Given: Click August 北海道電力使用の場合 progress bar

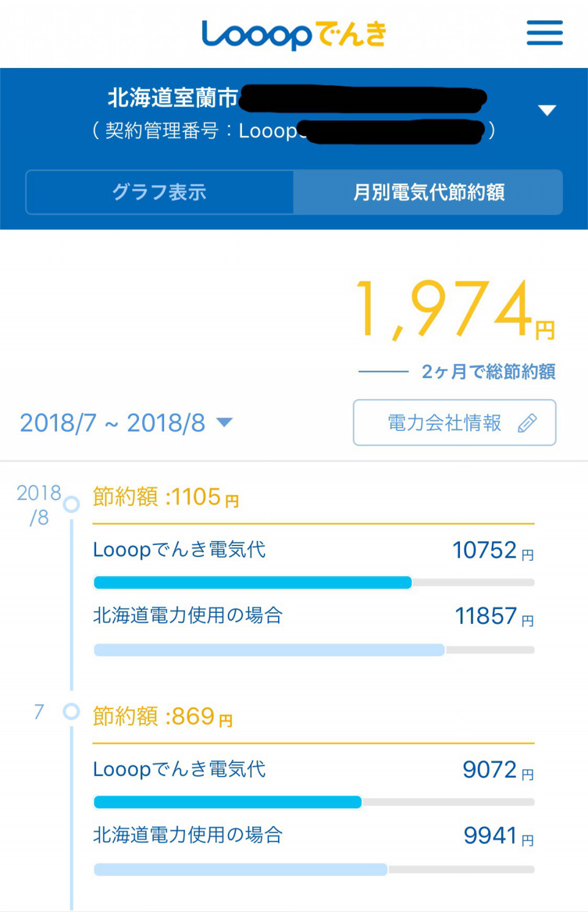Looking at the screenshot, I should coord(314,650).
